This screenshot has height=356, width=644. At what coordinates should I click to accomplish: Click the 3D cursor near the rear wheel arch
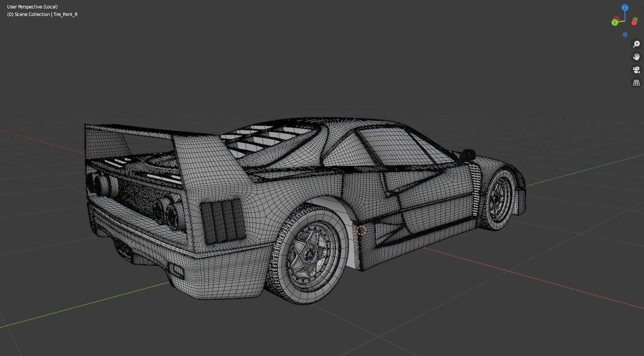coord(361,230)
